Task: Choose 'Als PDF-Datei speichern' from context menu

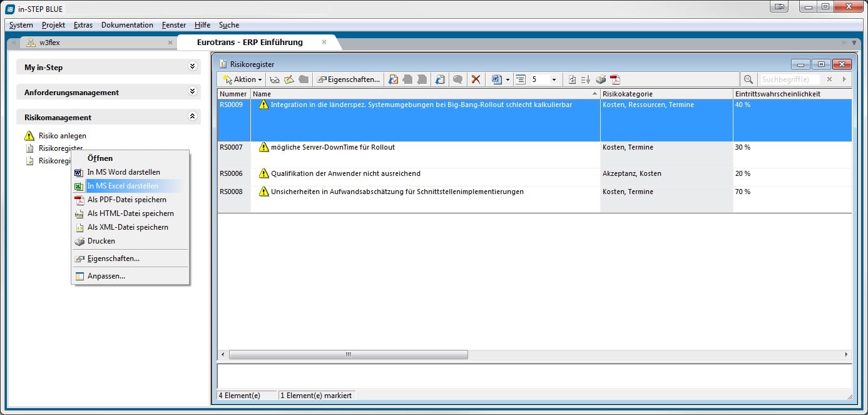Action: [x=126, y=200]
